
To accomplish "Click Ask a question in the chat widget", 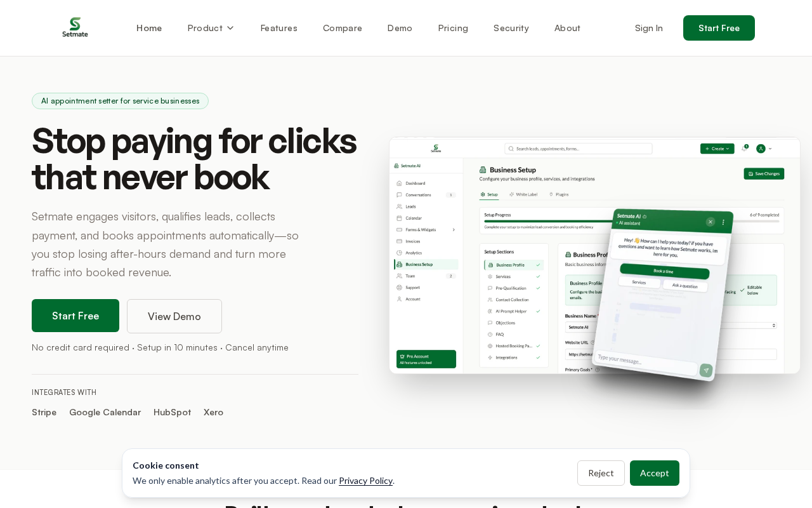I will [x=685, y=286].
